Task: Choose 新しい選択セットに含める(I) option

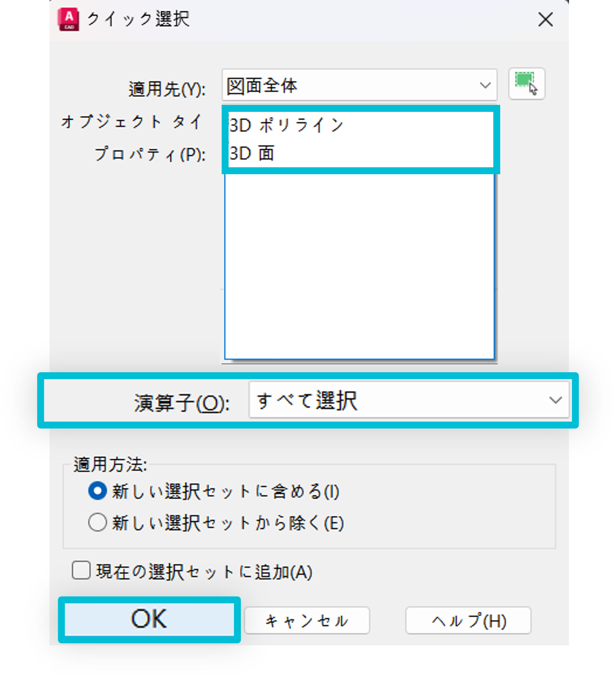Action: (x=97, y=491)
